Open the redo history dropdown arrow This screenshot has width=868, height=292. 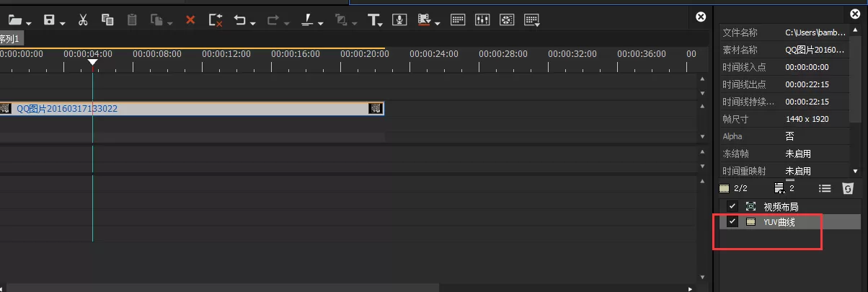pos(286,23)
